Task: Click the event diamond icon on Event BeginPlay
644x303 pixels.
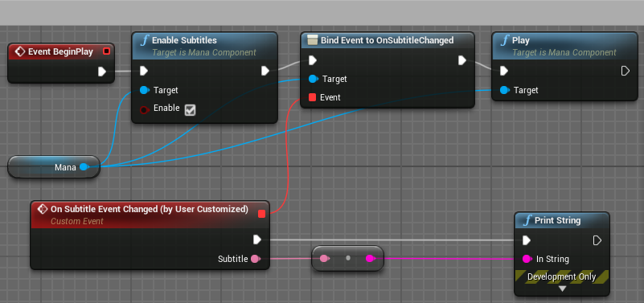Action: [x=20, y=51]
